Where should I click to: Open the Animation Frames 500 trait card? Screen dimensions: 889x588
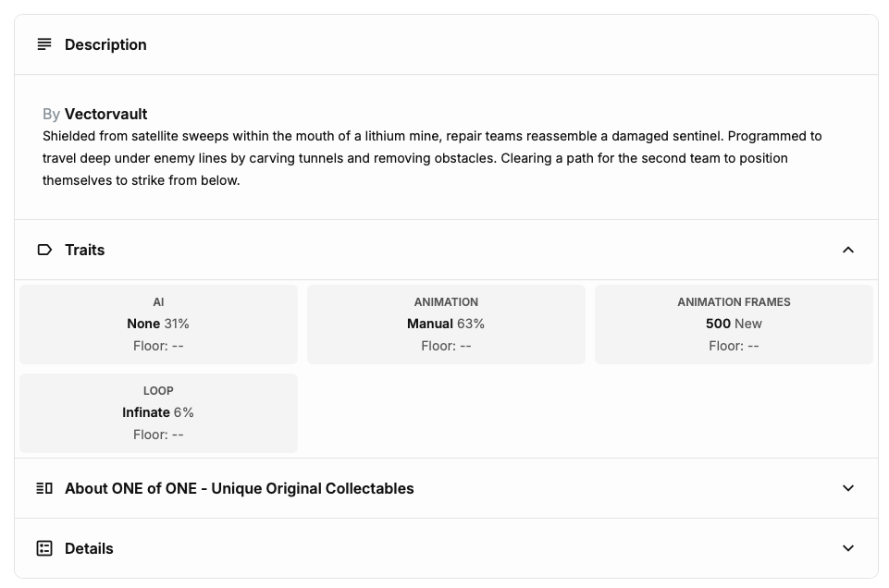(x=734, y=324)
